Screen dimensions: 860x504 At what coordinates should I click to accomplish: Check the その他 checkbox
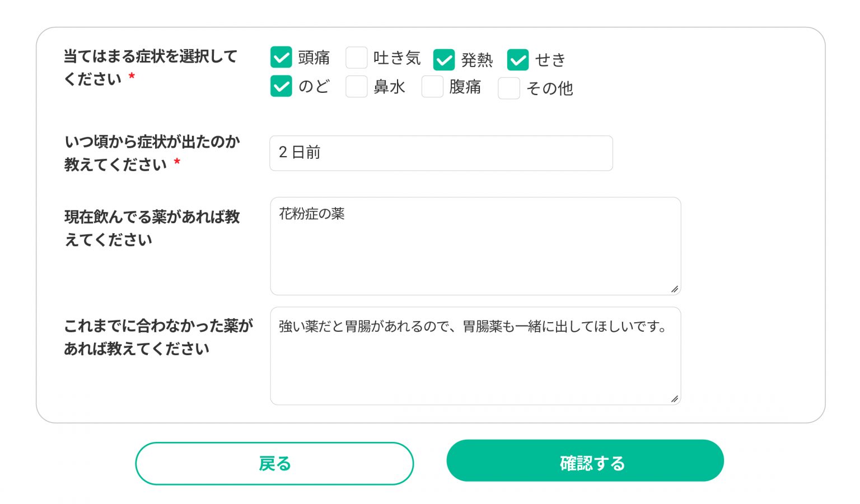[509, 88]
